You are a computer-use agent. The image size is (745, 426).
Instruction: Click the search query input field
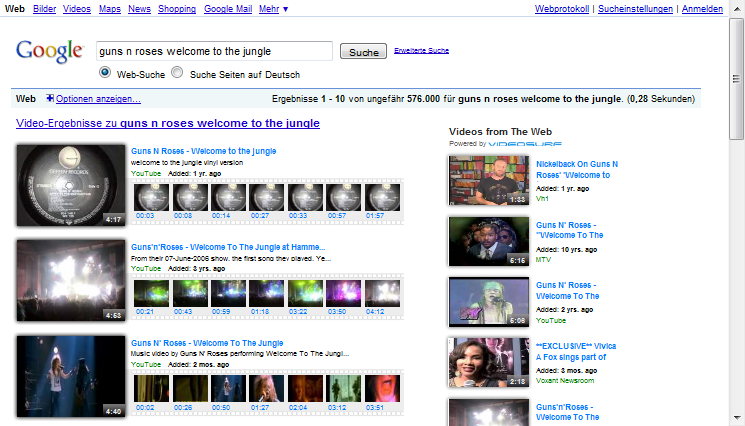click(x=214, y=51)
